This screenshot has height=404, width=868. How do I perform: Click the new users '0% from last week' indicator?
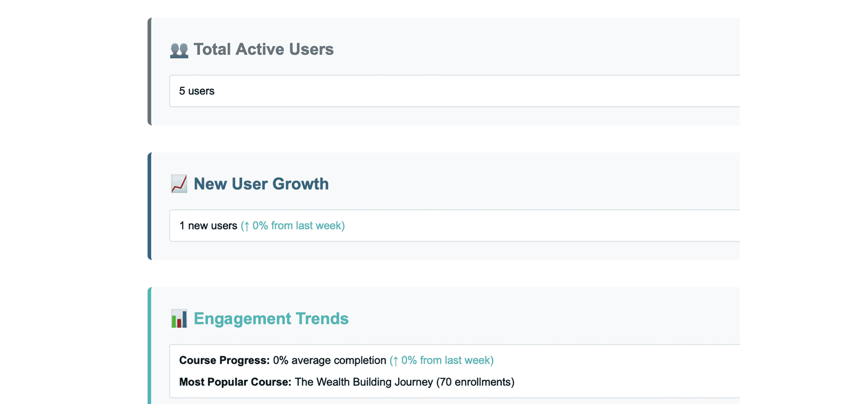[x=293, y=226]
